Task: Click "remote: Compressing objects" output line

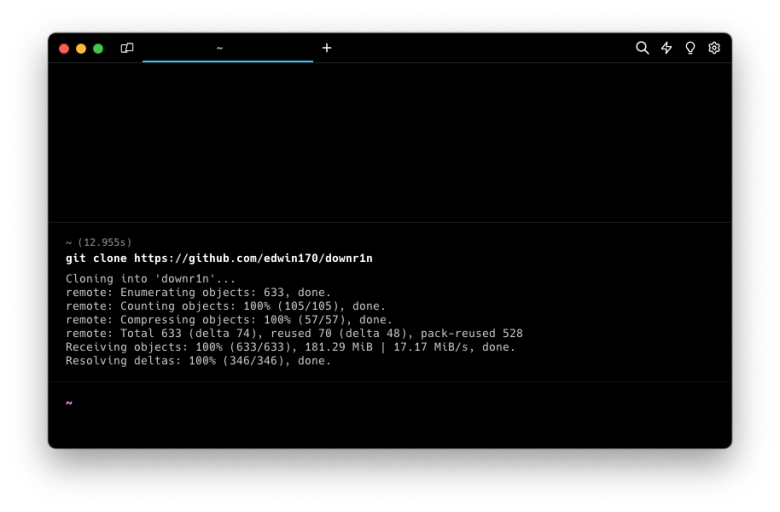Action: tap(229, 319)
